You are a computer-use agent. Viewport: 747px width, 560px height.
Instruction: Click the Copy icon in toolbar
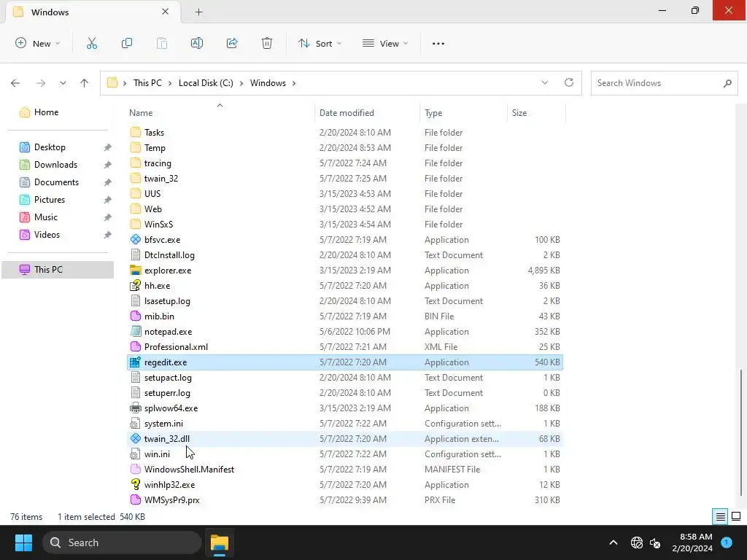pyautogui.click(x=127, y=43)
